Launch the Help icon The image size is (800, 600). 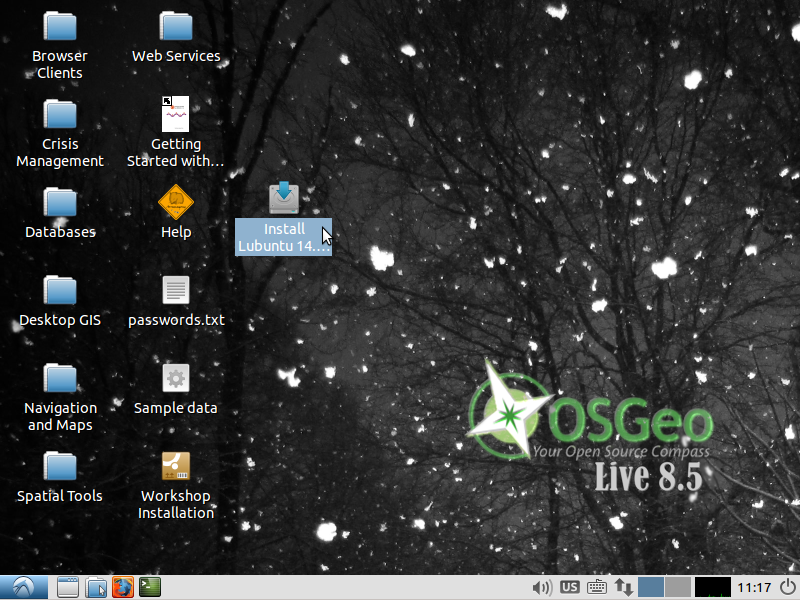(x=176, y=202)
